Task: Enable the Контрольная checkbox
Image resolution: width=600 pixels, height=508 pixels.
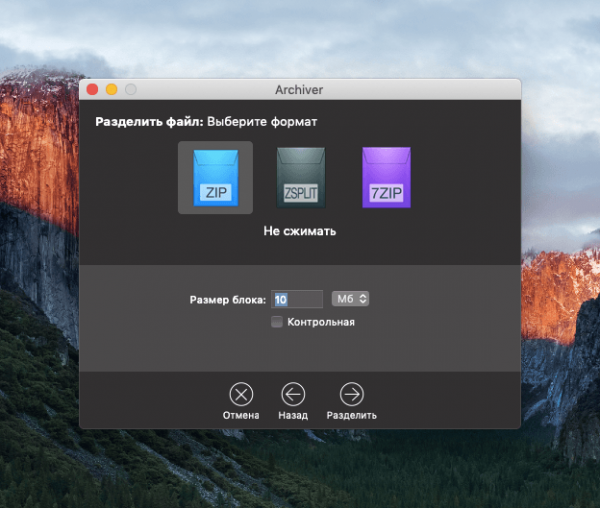Action: [277, 322]
